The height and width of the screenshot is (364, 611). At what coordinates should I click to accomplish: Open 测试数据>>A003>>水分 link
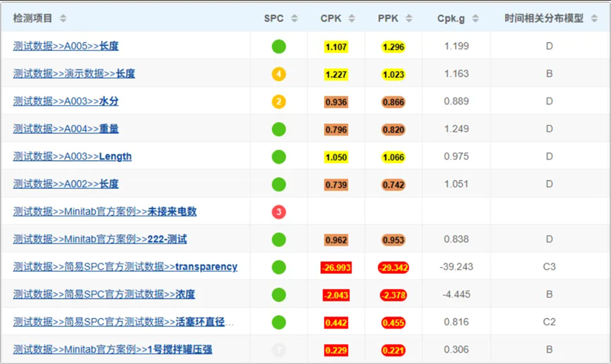tap(66, 102)
